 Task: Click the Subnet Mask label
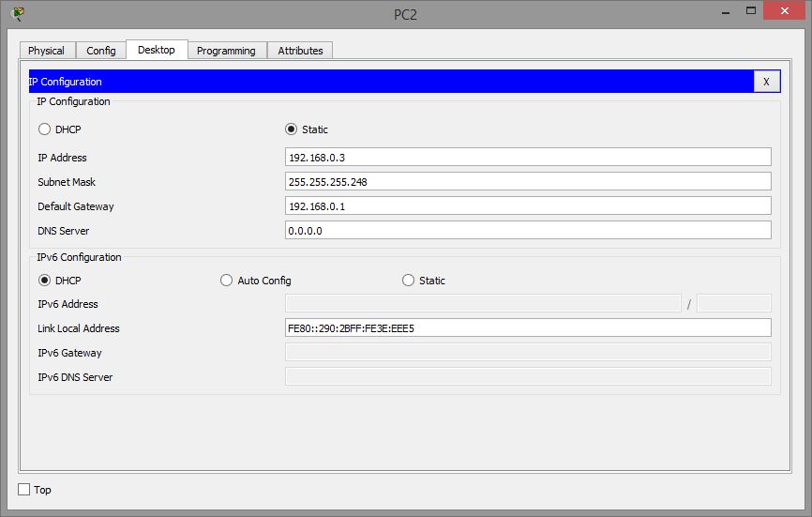pos(67,182)
